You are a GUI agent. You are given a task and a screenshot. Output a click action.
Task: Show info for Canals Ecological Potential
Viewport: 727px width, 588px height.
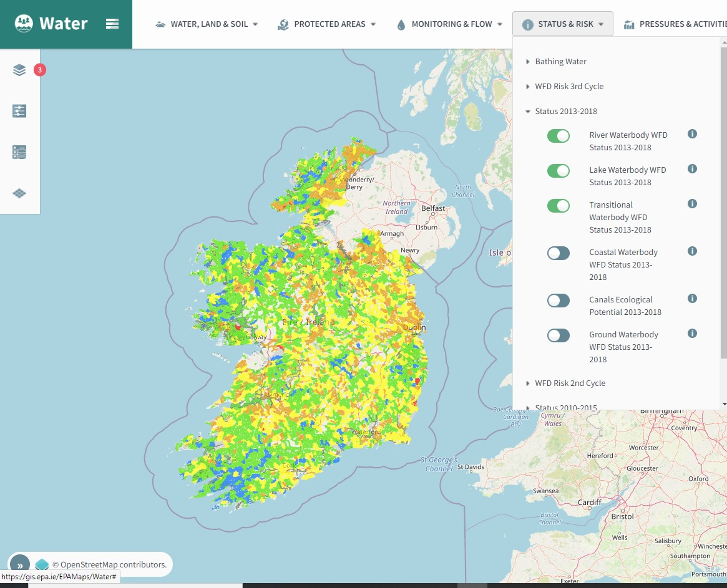tap(692, 299)
